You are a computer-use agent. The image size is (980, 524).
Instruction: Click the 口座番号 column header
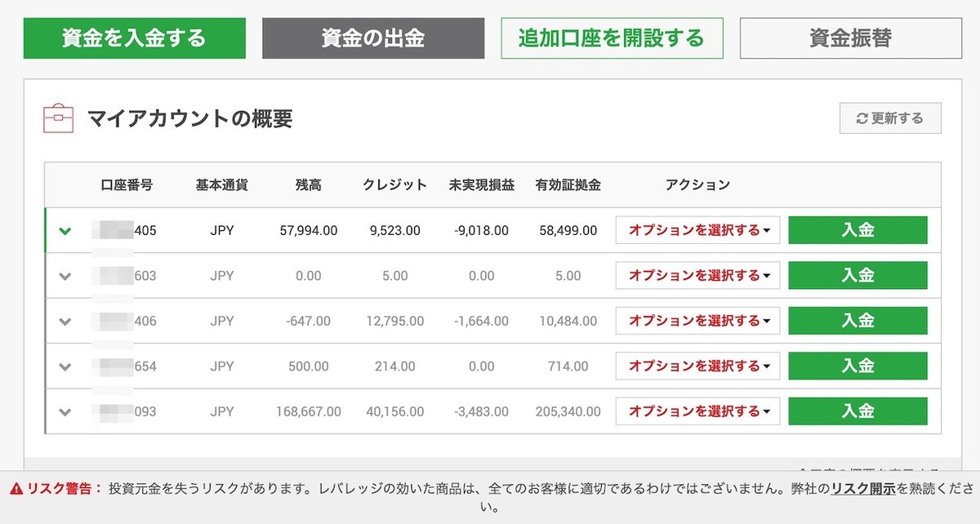(127, 184)
